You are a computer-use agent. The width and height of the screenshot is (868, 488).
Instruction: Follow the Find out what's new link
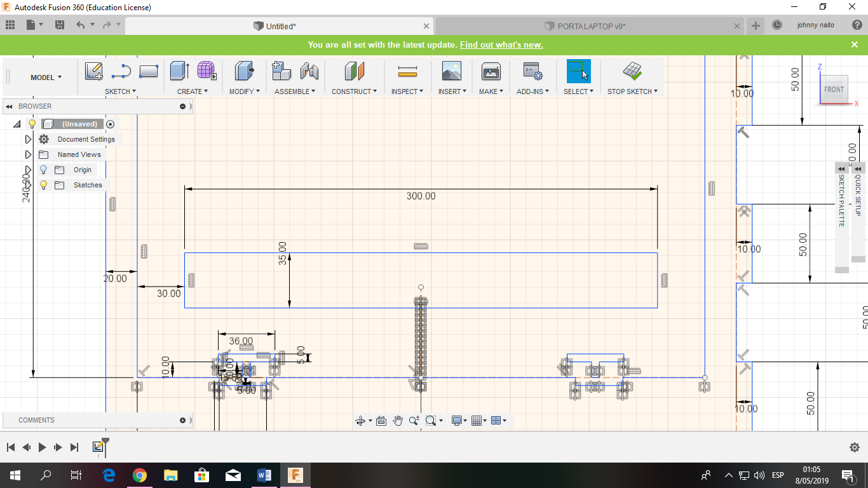coord(501,45)
